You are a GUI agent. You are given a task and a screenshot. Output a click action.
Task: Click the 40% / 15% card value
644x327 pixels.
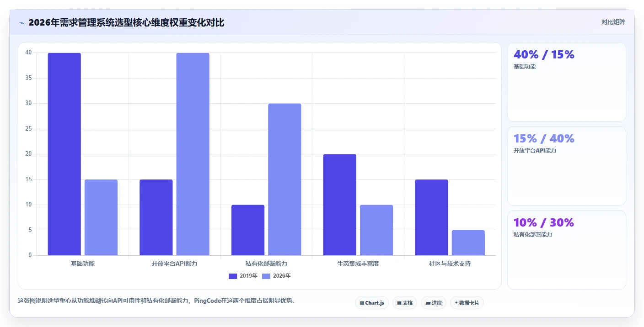pos(544,54)
